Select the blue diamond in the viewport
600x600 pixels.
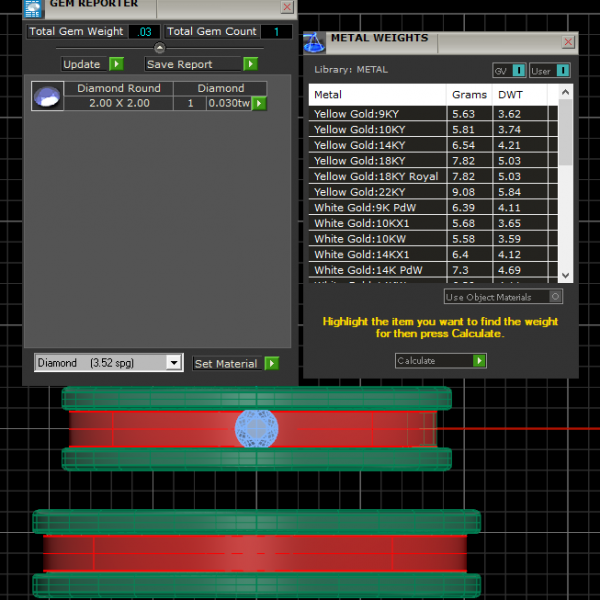point(255,428)
